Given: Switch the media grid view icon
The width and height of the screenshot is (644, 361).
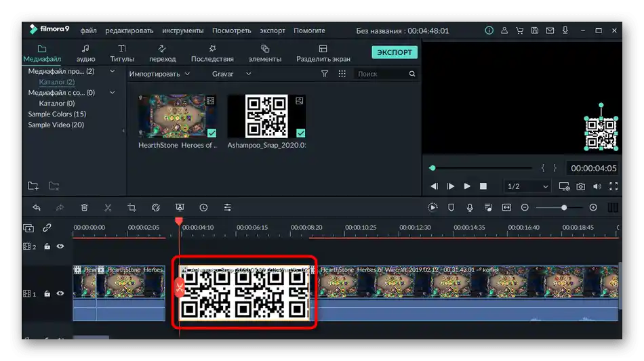Looking at the screenshot, I should pos(342,74).
